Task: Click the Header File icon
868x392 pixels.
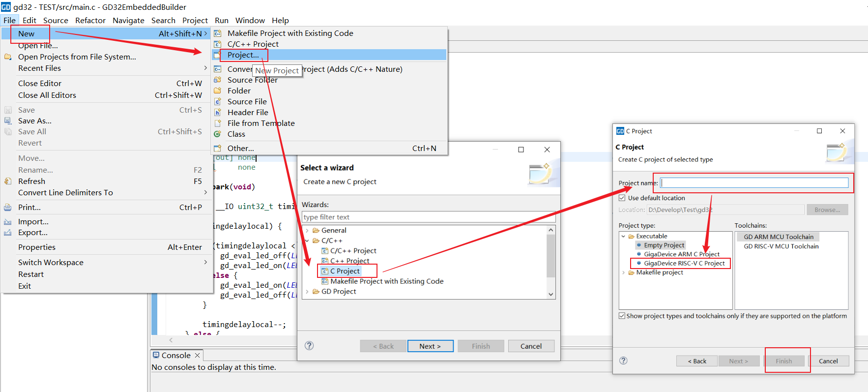Action: click(x=217, y=112)
